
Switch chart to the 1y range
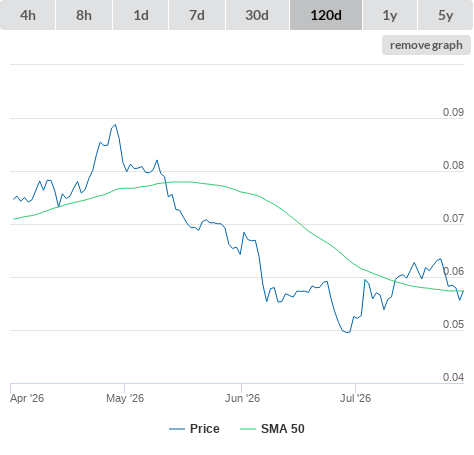coord(390,15)
